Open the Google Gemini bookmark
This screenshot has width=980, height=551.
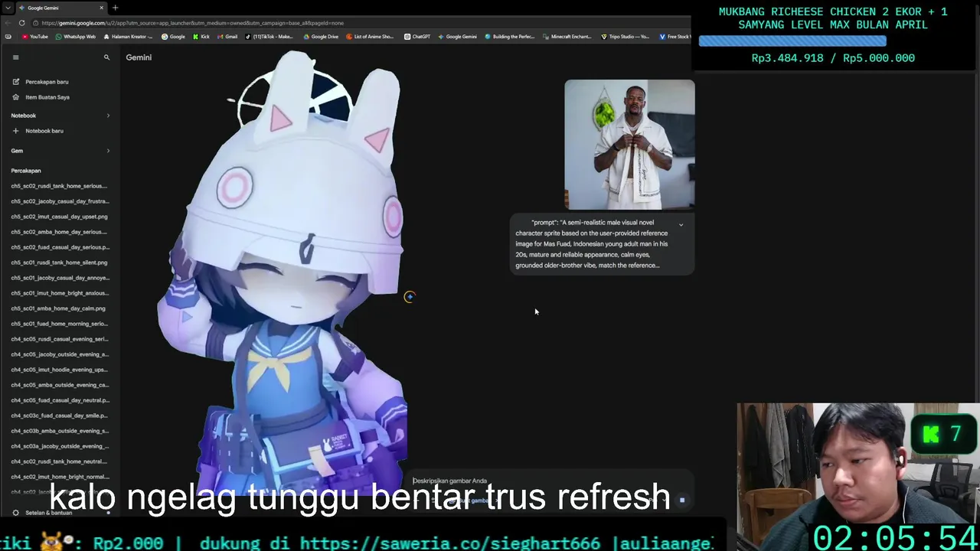click(457, 37)
